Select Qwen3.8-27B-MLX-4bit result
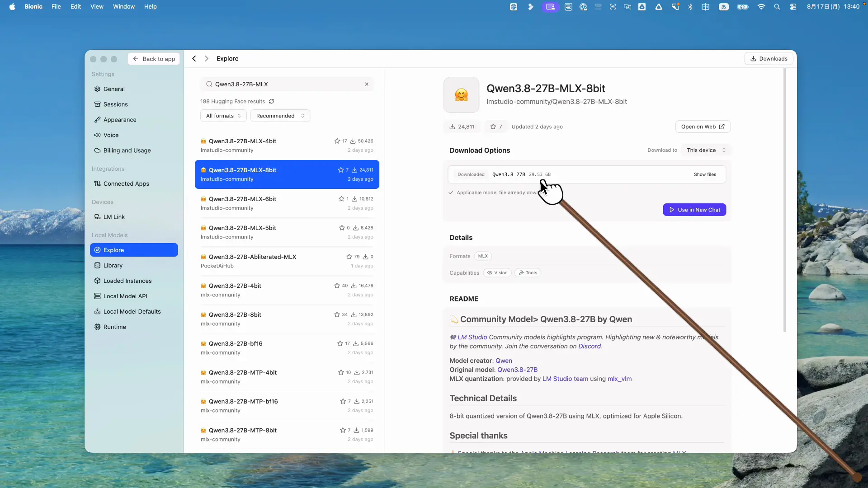Image resolution: width=868 pixels, height=488 pixels. [x=287, y=145]
